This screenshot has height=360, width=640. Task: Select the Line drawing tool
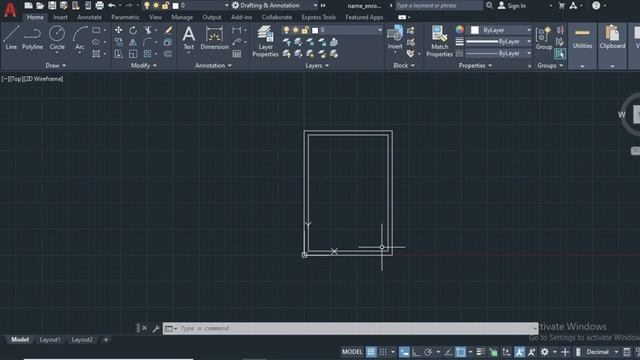click(11, 38)
